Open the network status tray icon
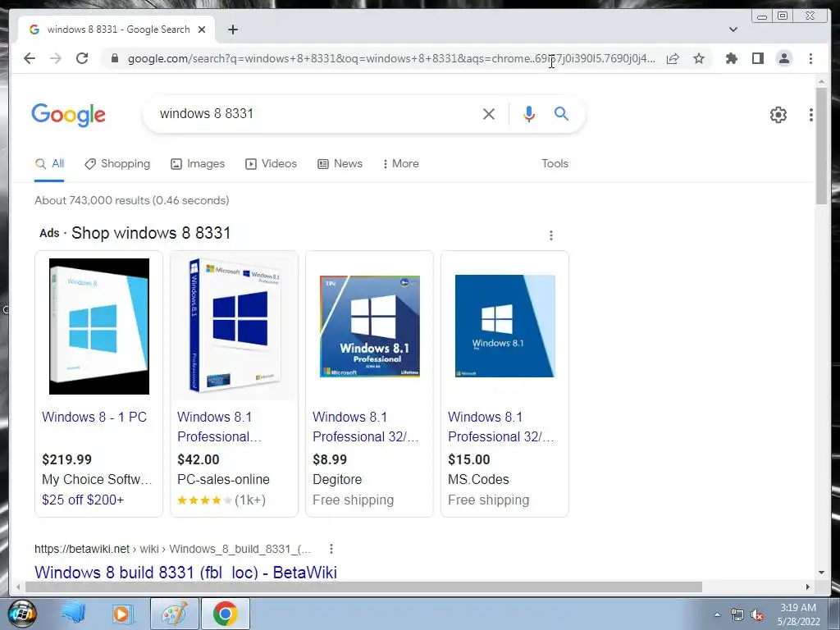 click(x=737, y=614)
